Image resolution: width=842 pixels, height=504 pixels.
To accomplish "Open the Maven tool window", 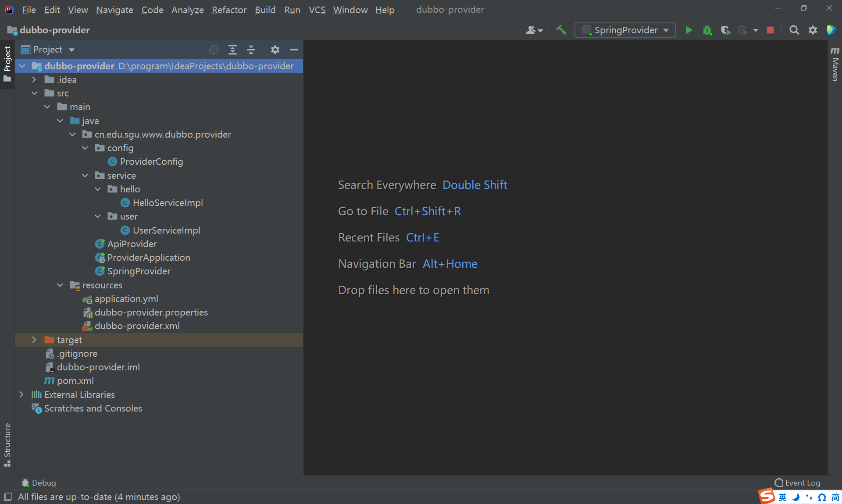I will tap(835, 64).
